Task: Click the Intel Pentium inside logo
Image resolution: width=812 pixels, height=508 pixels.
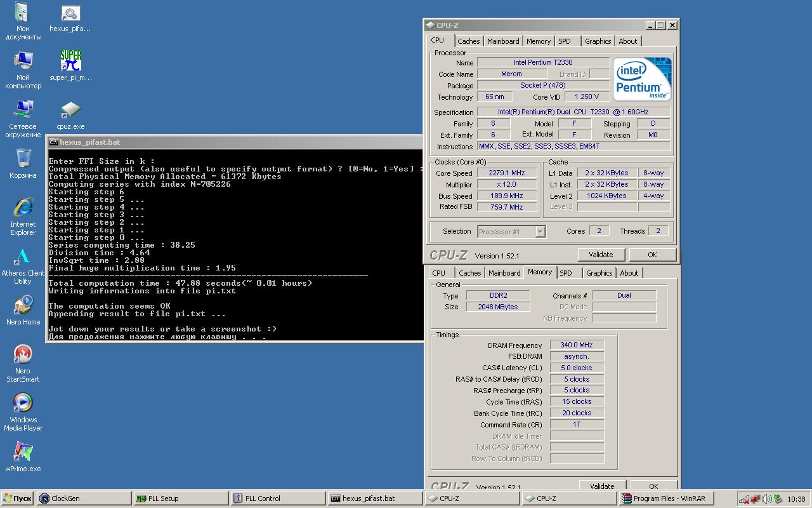Action: coord(642,79)
